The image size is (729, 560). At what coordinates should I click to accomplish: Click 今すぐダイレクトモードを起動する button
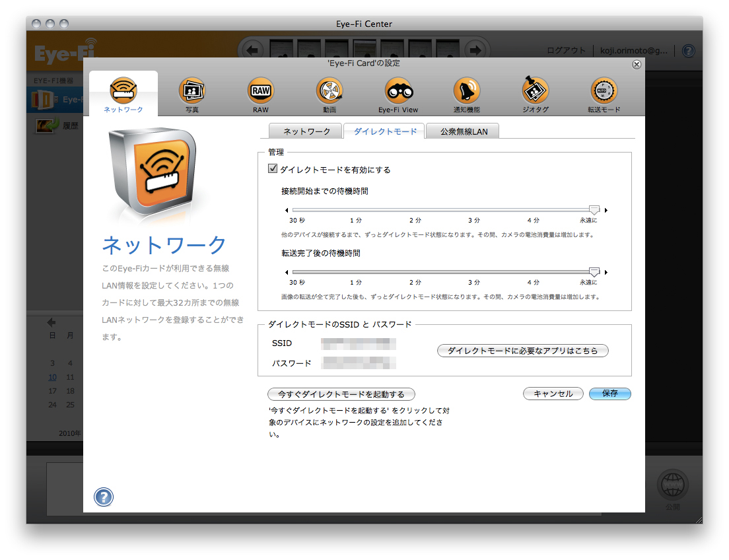pos(341,394)
